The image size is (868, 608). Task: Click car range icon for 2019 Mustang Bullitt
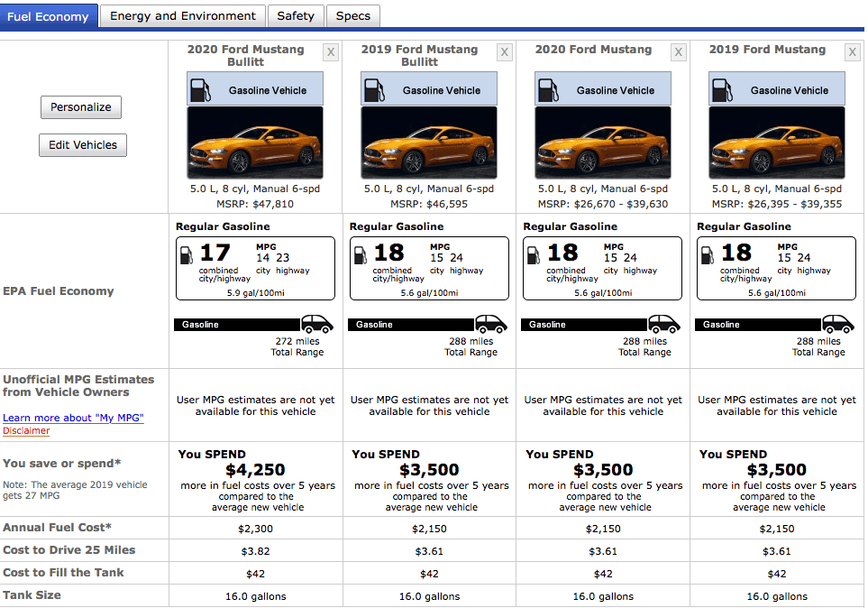click(491, 324)
